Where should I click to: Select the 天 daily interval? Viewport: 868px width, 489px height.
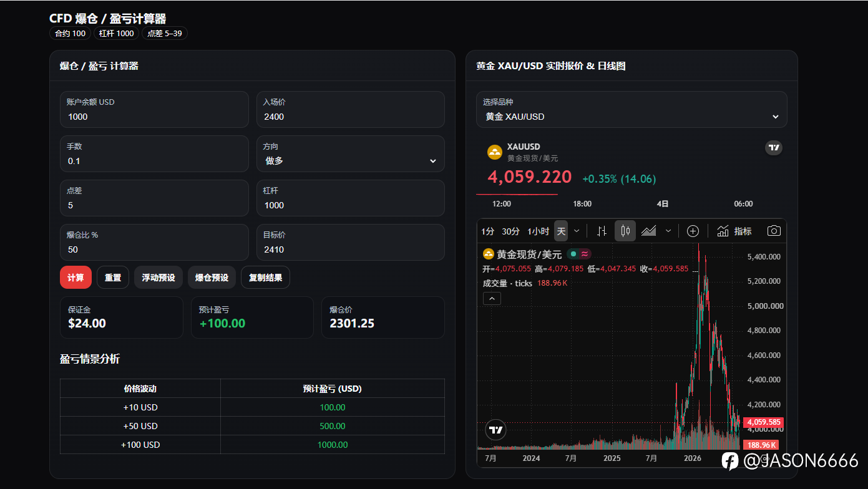(x=561, y=231)
